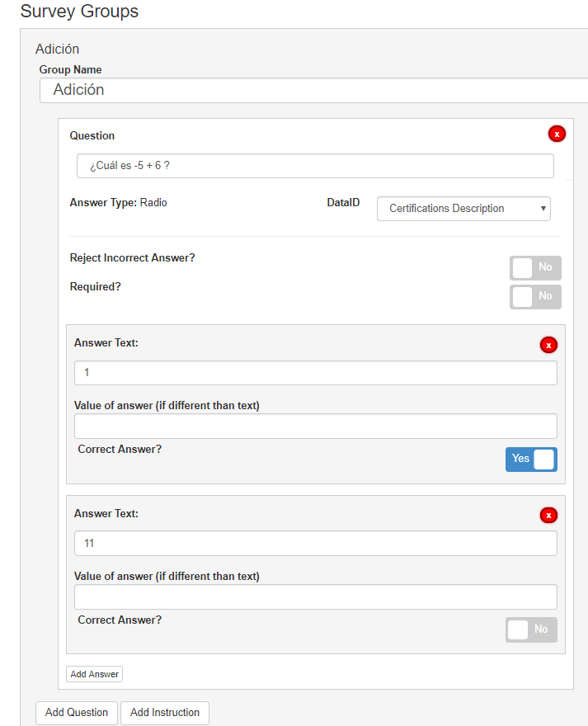Click the Survey Groups heading
The height and width of the screenshot is (726, 588).
pyautogui.click(x=79, y=12)
